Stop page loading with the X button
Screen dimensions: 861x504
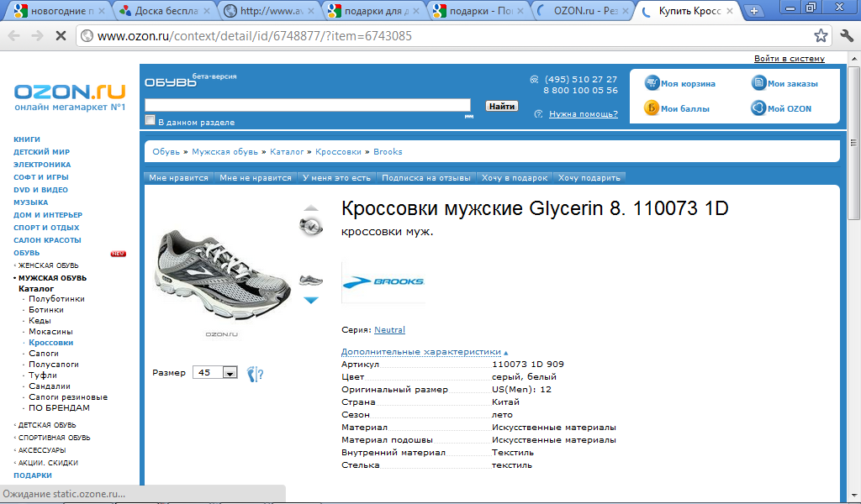[x=61, y=36]
